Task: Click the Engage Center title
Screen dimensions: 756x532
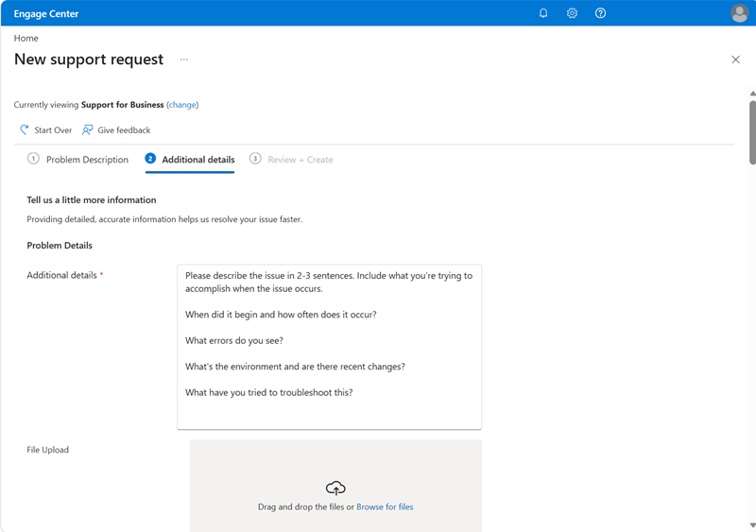Action: (46, 14)
